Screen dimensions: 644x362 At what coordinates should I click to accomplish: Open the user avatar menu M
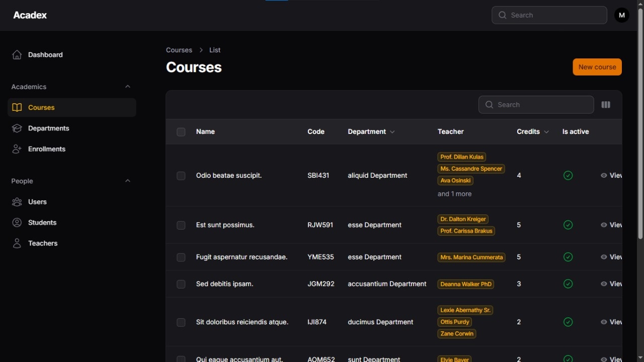click(622, 15)
